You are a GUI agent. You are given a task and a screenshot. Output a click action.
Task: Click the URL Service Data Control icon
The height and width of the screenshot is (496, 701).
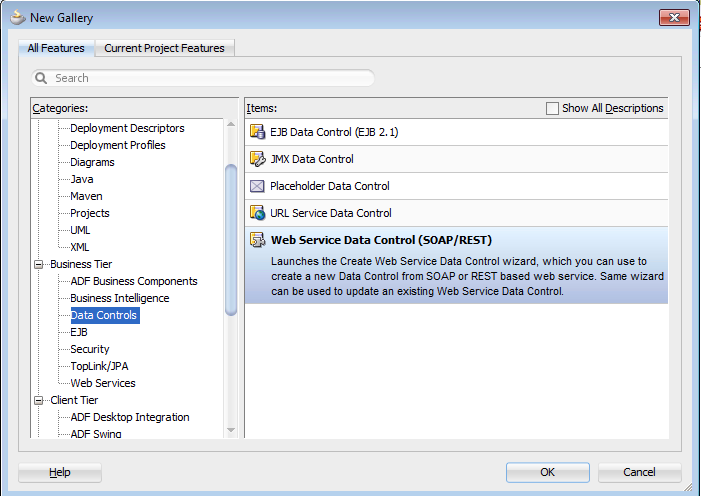[x=257, y=213]
